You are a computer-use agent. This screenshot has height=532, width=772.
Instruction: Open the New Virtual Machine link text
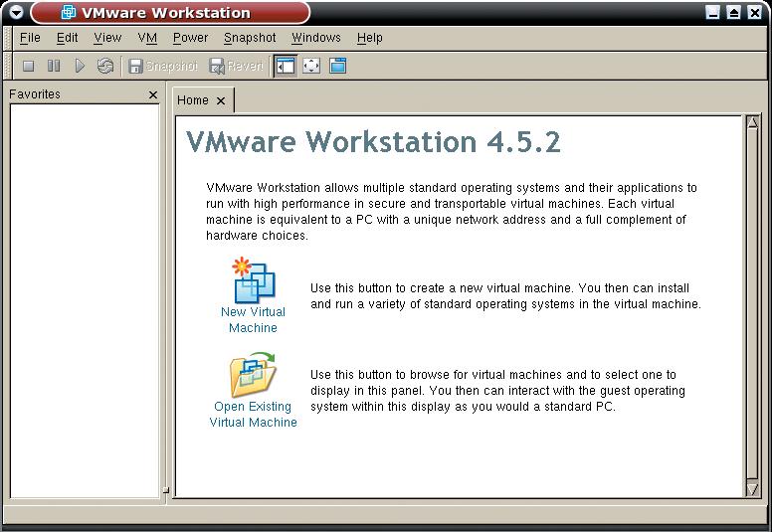[253, 320]
